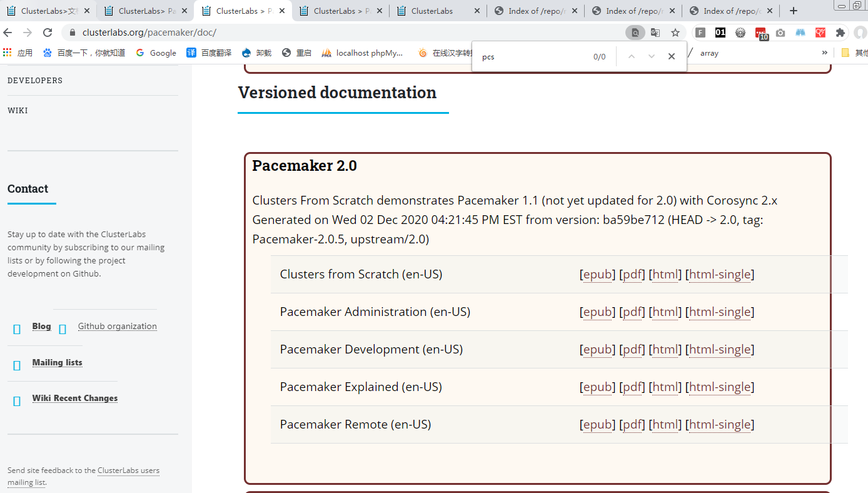Open Clusters from Scratch html-single
The height and width of the screenshot is (493, 868).
(719, 274)
